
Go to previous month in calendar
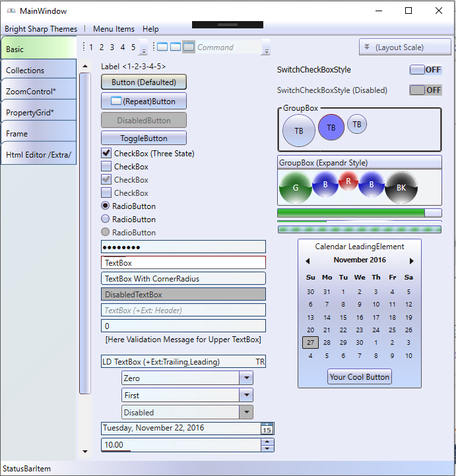pyautogui.click(x=308, y=261)
